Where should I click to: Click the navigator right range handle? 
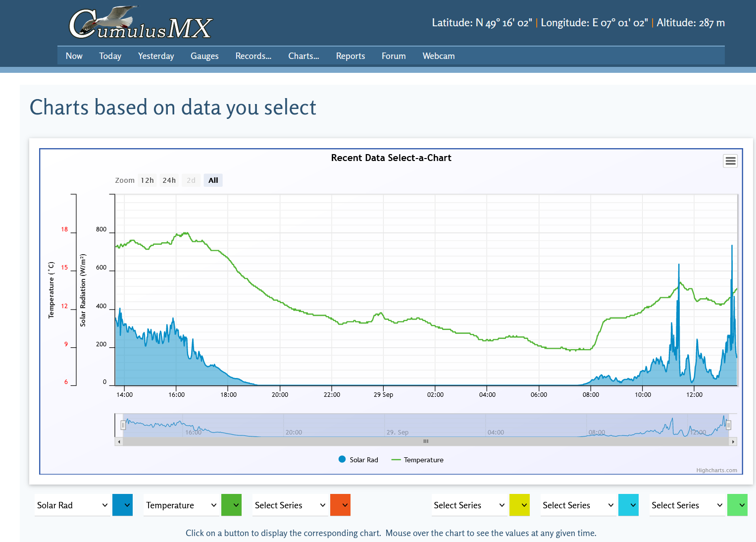728,425
